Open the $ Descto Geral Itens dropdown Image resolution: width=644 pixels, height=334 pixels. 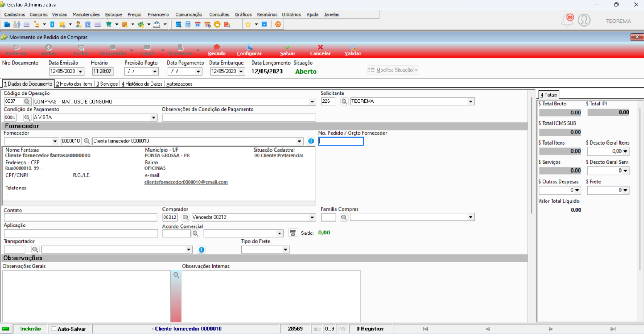pyautogui.click(x=625, y=151)
